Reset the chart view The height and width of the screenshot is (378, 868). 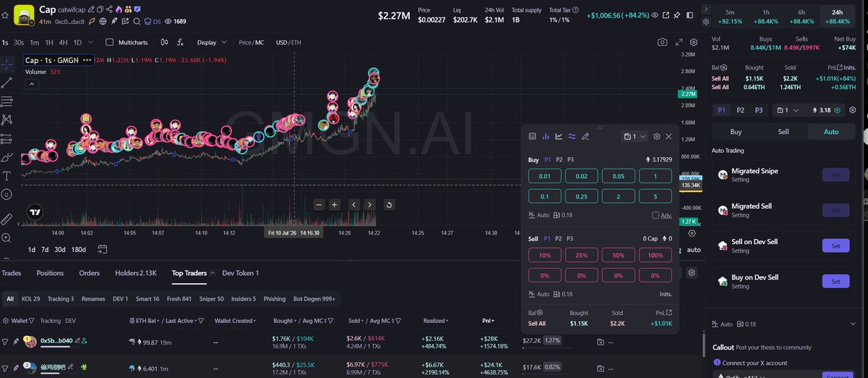click(389, 205)
